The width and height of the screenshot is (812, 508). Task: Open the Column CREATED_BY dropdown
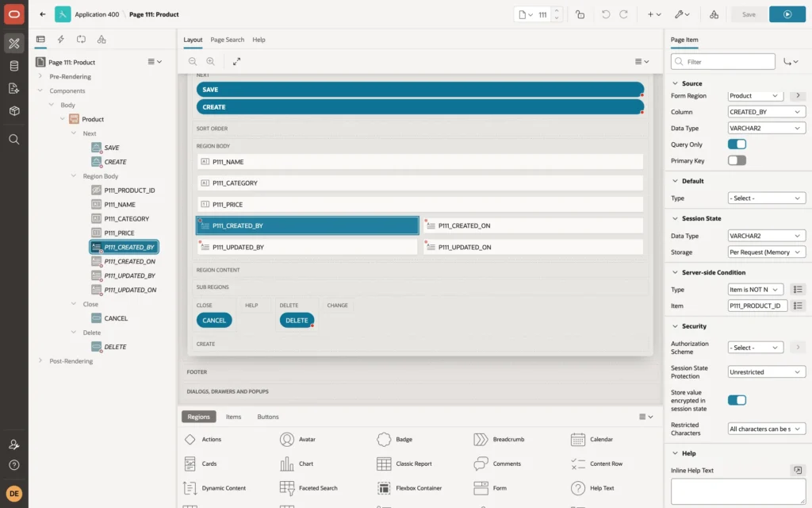tap(767, 111)
